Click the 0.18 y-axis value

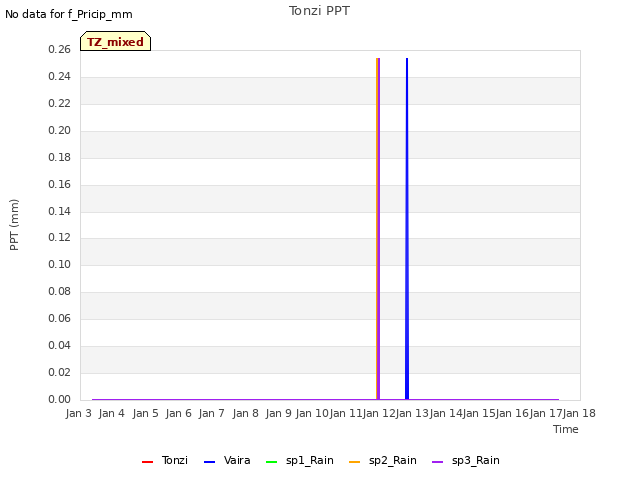59,157
